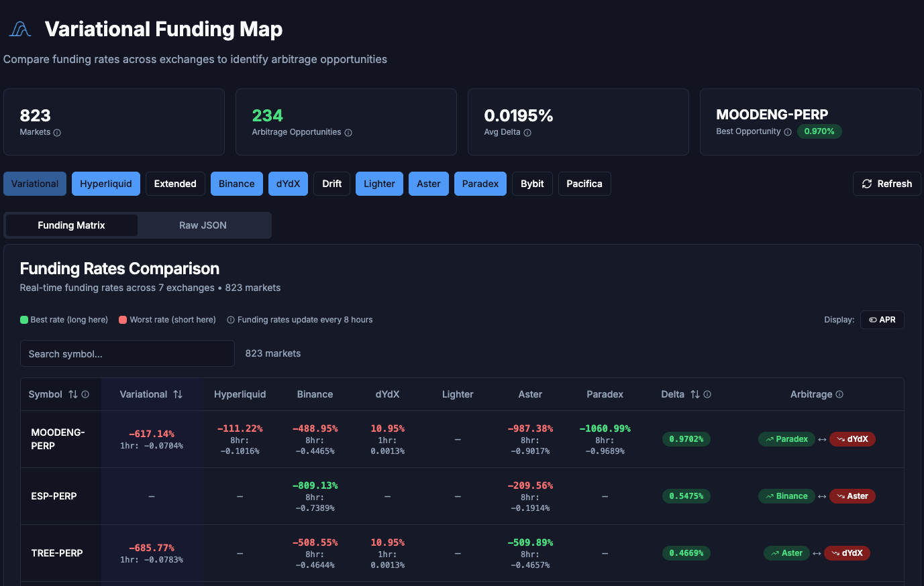This screenshot has width=924, height=586.
Task: Click the Aster arbitrage badge in ESP-PERP row
Action: pyautogui.click(x=852, y=496)
